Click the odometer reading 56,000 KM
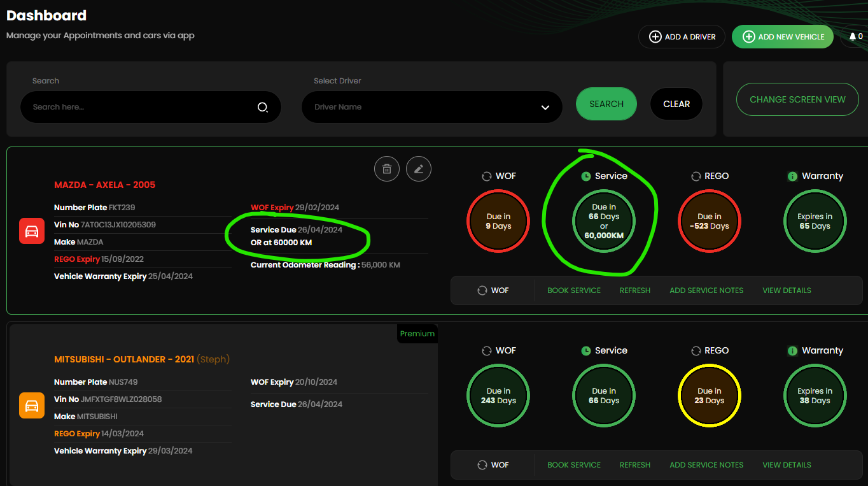Image resolution: width=868 pixels, height=486 pixels. [x=381, y=265]
